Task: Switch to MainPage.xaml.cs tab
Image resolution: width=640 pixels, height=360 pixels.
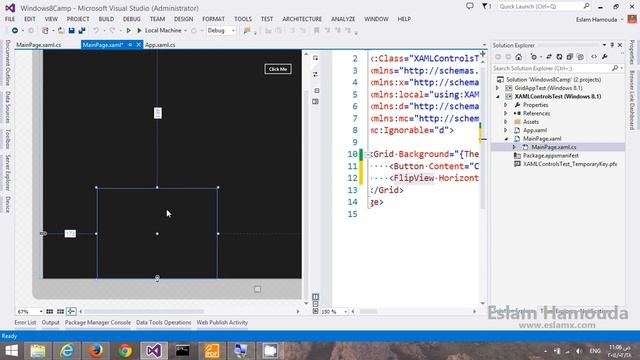Action: click(39, 45)
